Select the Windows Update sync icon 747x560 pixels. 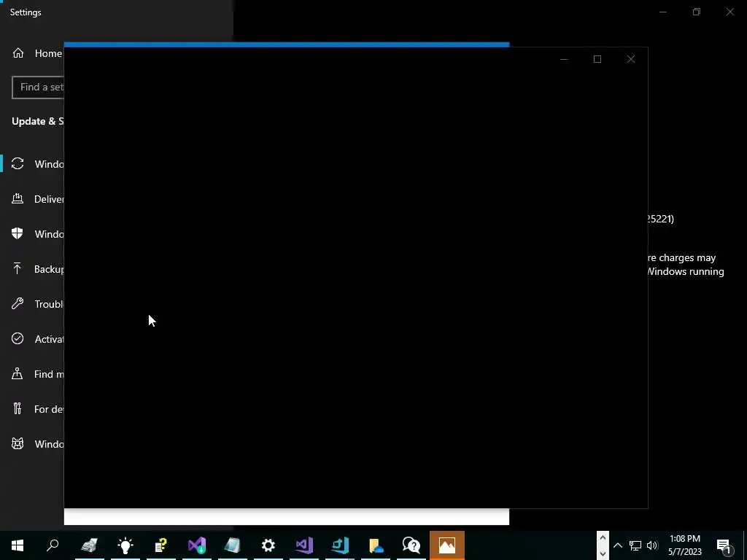(x=18, y=164)
